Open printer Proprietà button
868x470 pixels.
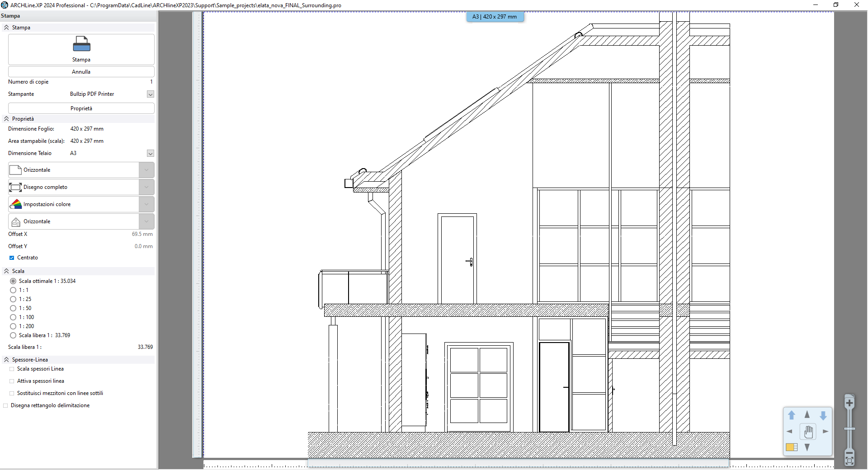tap(81, 108)
